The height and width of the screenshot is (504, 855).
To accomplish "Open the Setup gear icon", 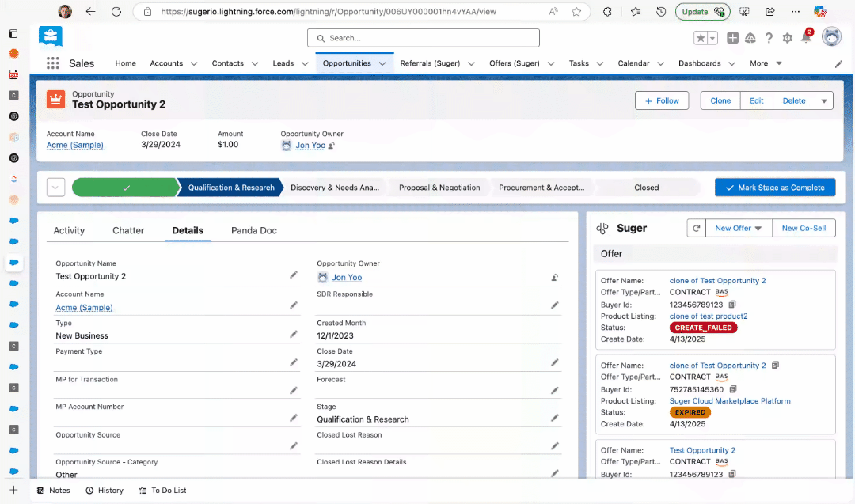I will pyautogui.click(x=787, y=38).
